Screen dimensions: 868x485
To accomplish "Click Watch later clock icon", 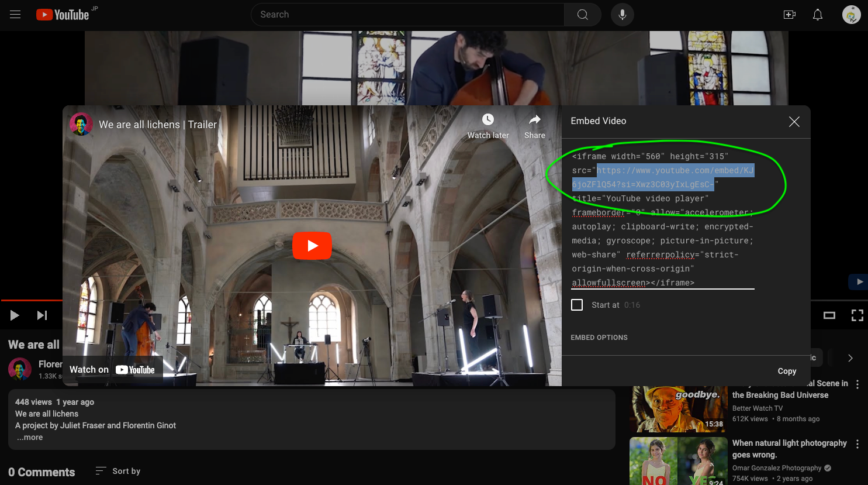I will click(x=488, y=120).
